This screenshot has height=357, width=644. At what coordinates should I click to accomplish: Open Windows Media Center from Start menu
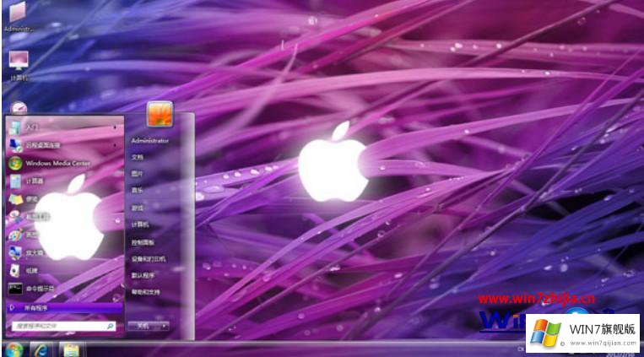(x=65, y=163)
